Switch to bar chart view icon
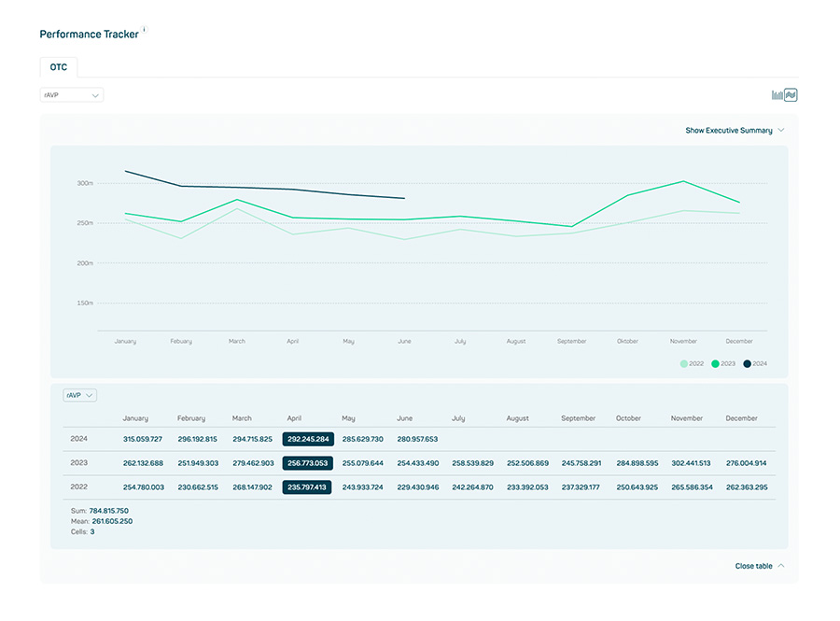This screenshot has width=840, height=621. tap(777, 95)
